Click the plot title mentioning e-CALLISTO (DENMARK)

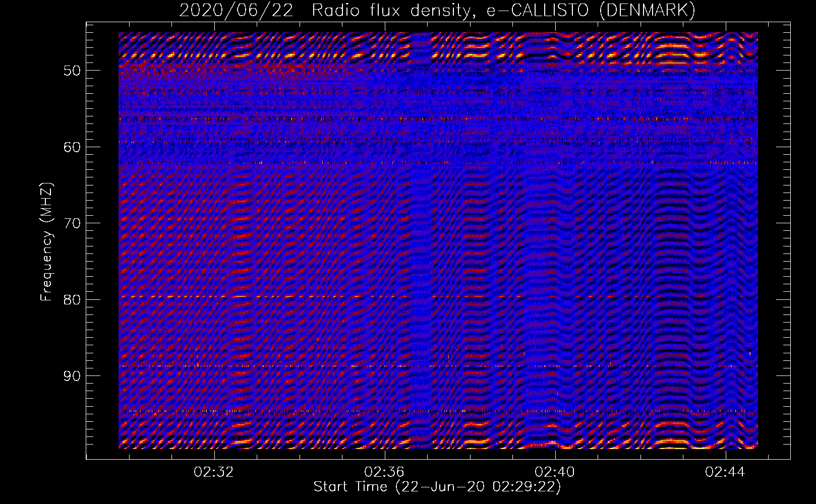(437, 10)
